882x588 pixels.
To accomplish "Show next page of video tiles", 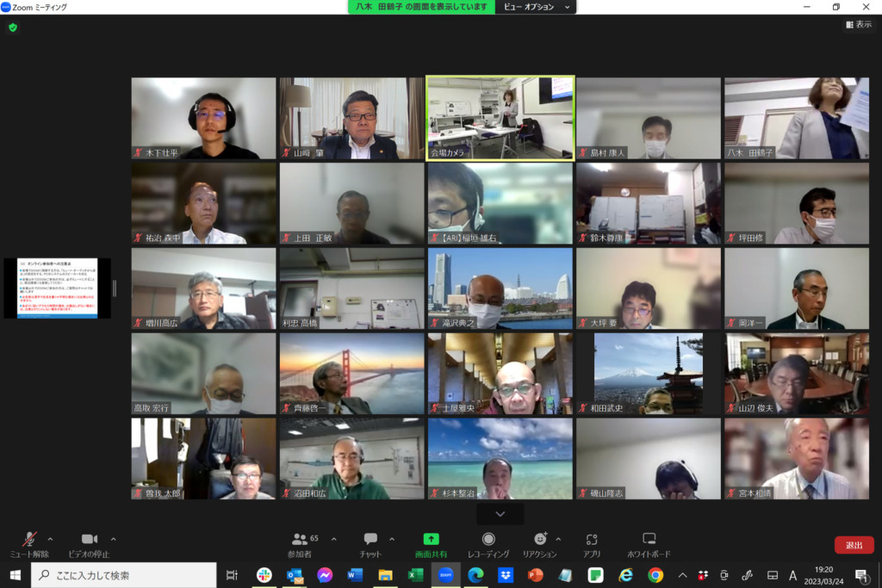I will click(x=500, y=514).
